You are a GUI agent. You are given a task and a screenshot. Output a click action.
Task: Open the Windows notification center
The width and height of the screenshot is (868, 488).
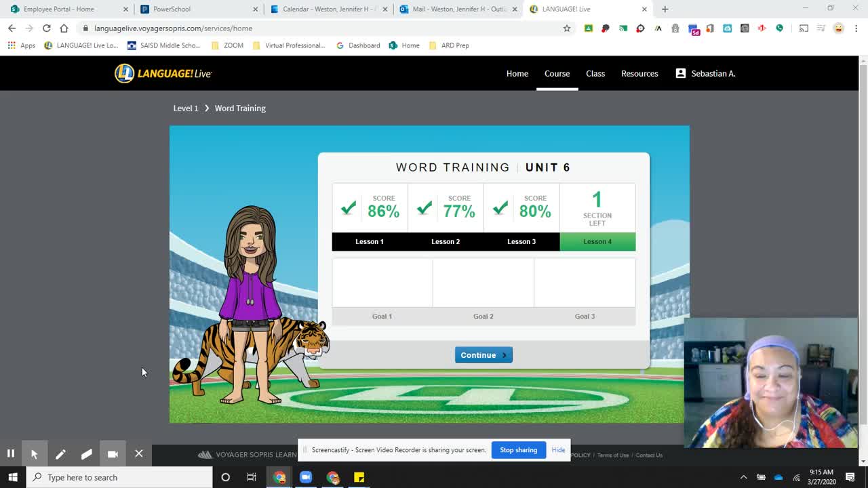(x=850, y=477)
